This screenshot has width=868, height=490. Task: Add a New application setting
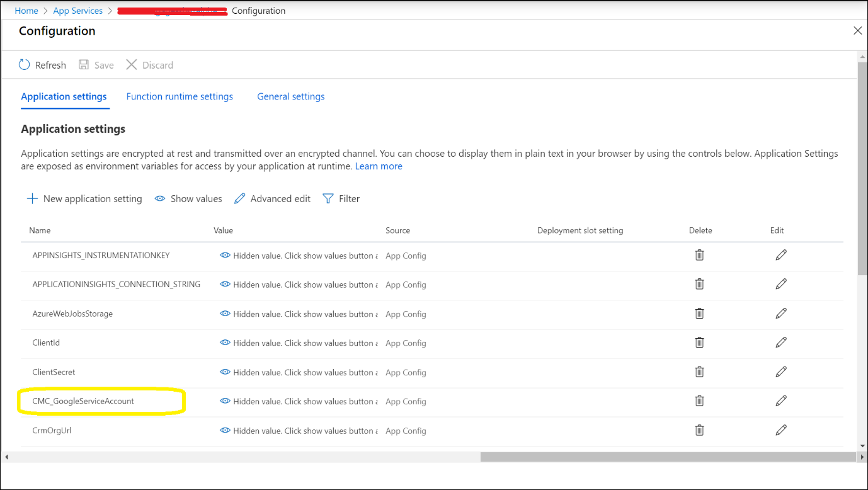[x=84, y=198]
